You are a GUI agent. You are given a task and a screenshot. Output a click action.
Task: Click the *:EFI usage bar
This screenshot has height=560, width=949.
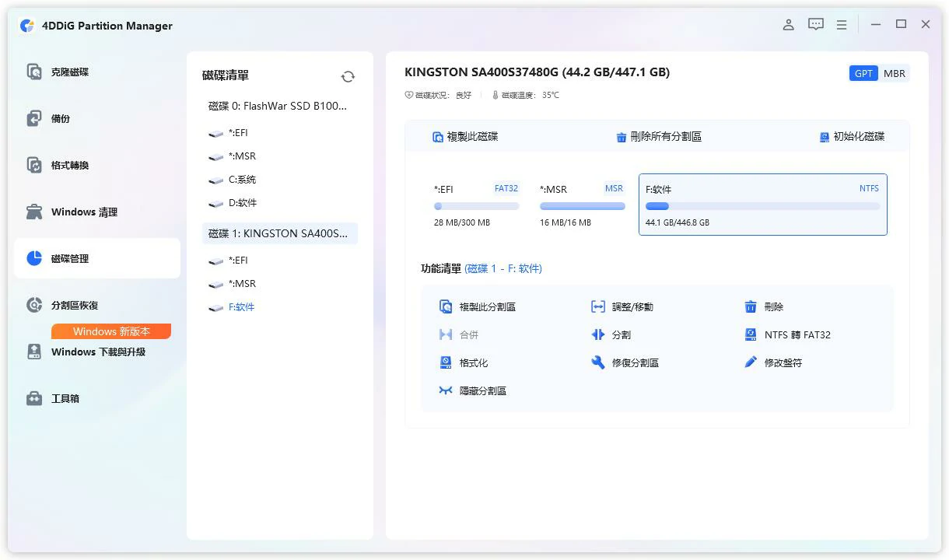click(x=476, y=206)
